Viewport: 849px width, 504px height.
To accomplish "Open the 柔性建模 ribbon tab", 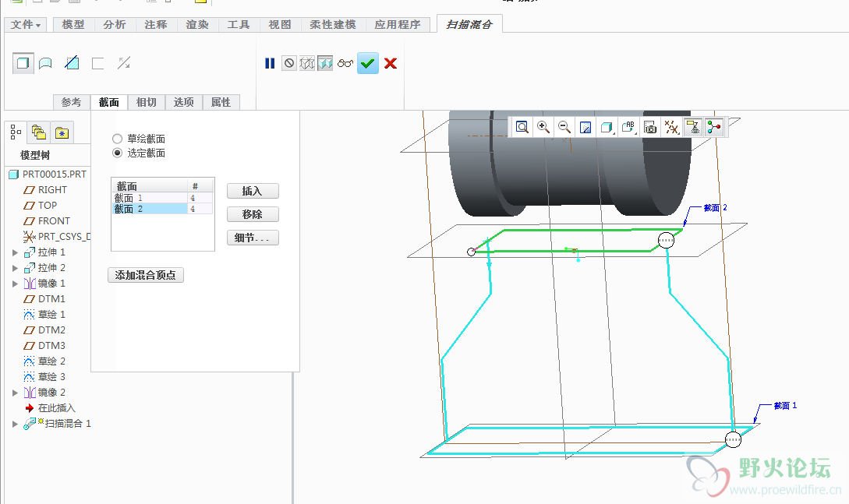I will [332, 25].
